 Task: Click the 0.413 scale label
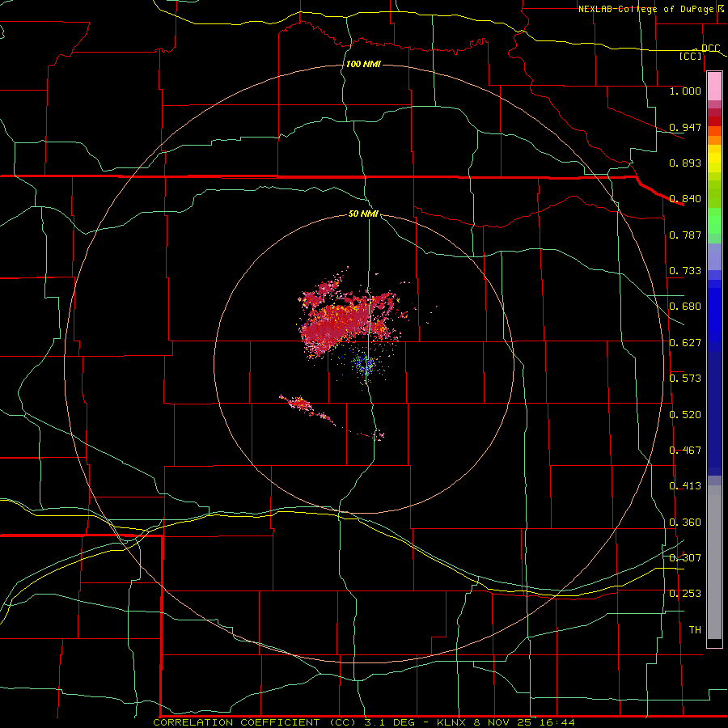pos(685,486)
